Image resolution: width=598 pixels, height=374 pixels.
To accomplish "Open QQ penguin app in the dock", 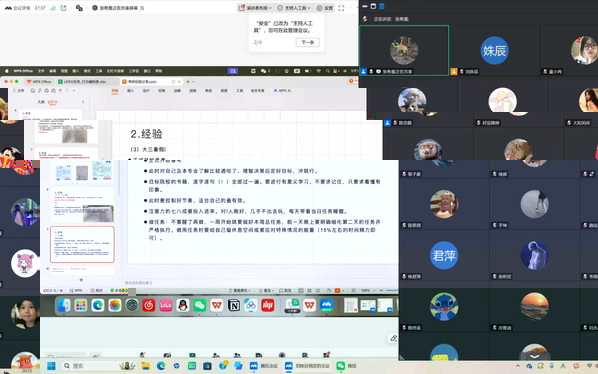I will point(183,305).
